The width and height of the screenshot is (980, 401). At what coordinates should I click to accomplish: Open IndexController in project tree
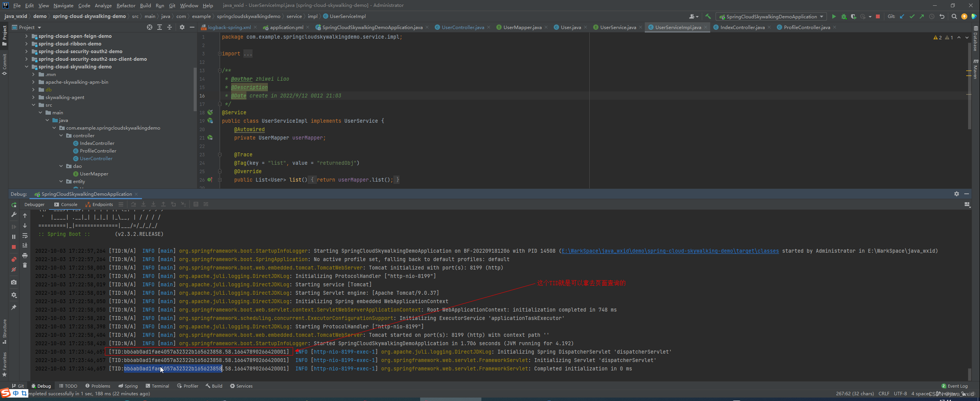[97, 143]
